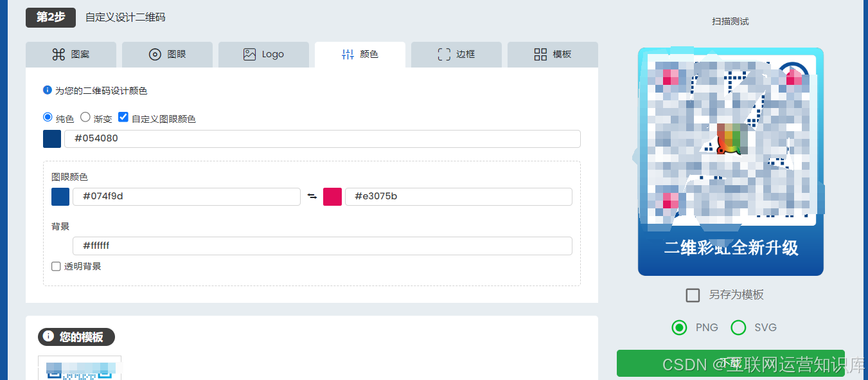Click the #054080 hex input field
This screenshot has height=380, width=868.
click(323, 139)
